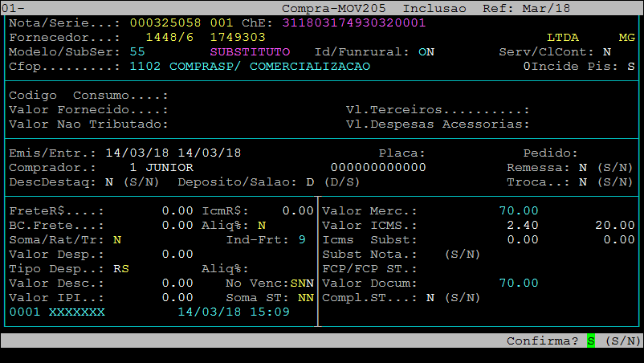Select the Deposito/Salao D value

click(x=310, y=182)
